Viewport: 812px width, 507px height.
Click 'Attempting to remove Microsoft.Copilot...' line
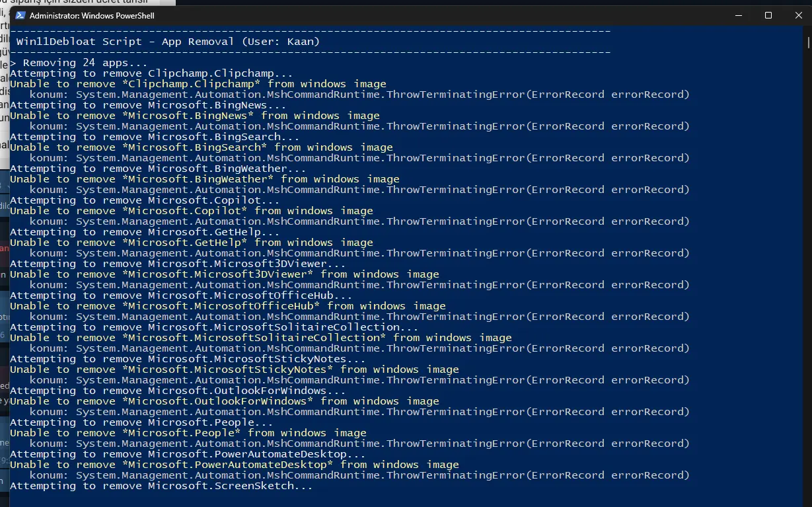pos(145,200)
